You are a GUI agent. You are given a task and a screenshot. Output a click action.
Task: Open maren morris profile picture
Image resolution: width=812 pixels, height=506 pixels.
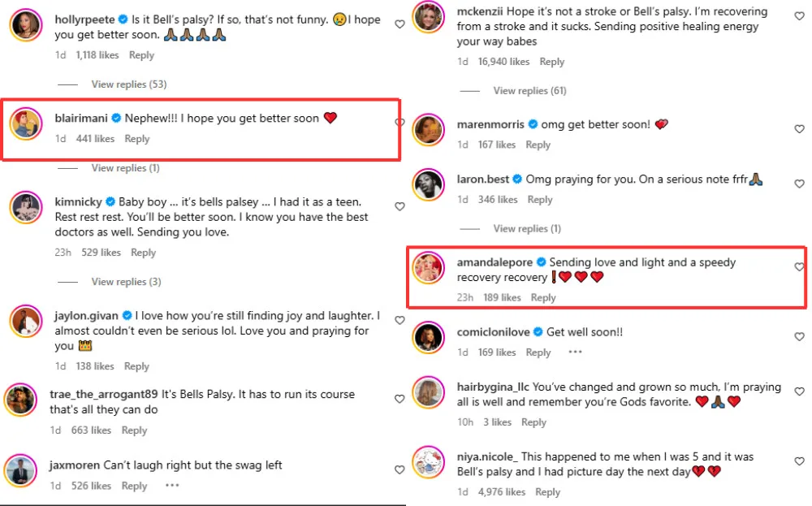click(x=429, y=130)
